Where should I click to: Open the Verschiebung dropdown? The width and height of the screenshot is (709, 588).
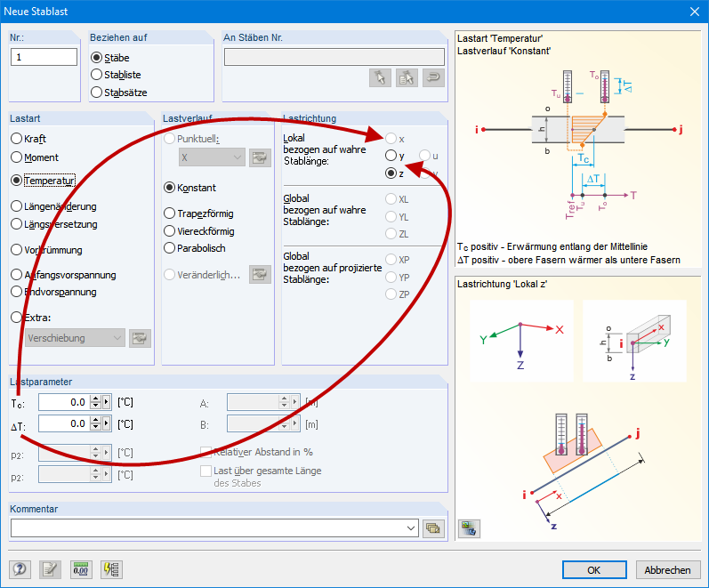coord(75,338)
